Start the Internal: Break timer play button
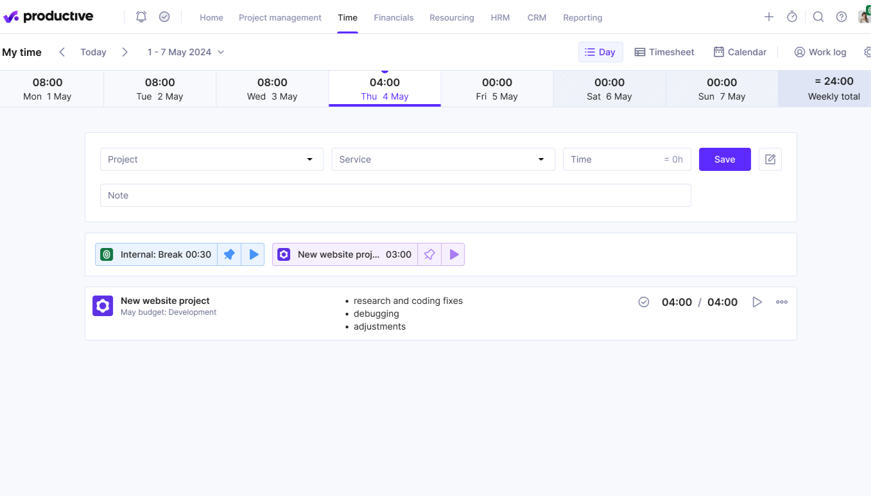Image resolution: width=871 pixels, height=496 pixels. pos(254,255)
